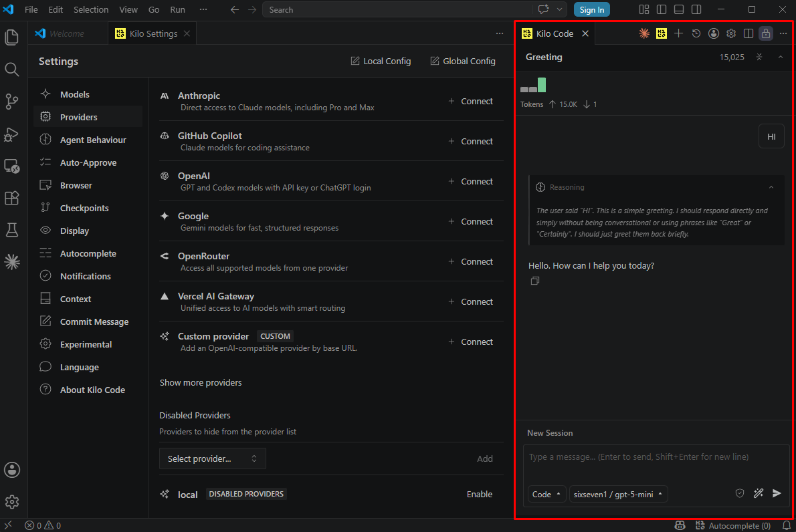The height and width of the screenshot is (532, 796).
Task: Open the asterisk-shaped icon in activity bar
Action: [11, 262]
